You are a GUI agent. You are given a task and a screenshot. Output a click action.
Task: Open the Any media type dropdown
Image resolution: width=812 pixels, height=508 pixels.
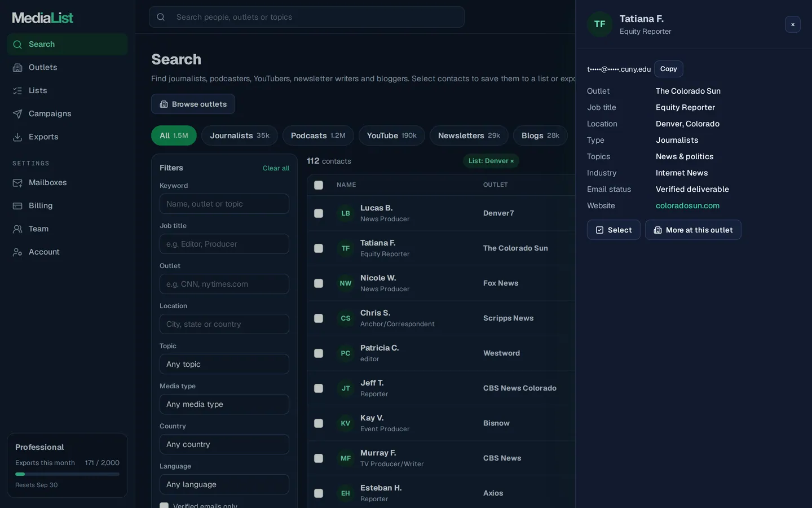coord(224,404)
